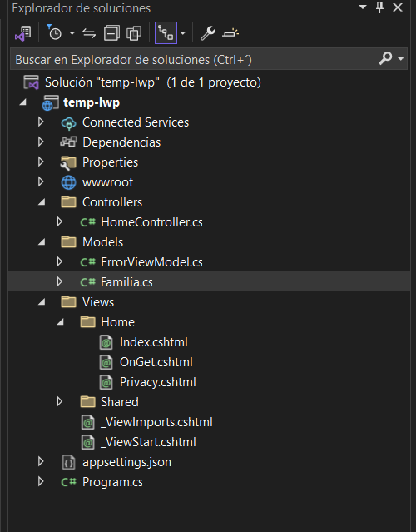Expand the Shared folder
416x532 pixels.
click(x=60, y=401)
